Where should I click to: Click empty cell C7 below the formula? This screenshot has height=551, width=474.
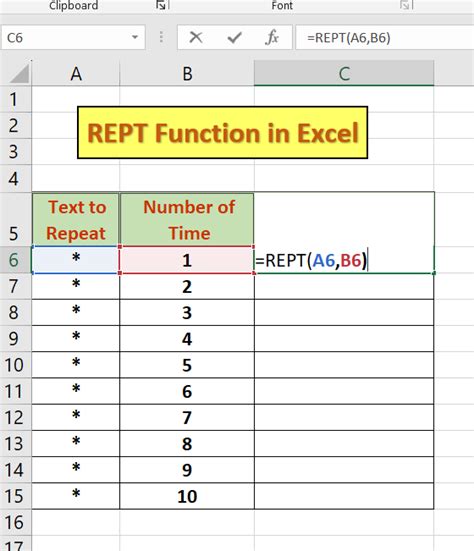tap(344, 286)
